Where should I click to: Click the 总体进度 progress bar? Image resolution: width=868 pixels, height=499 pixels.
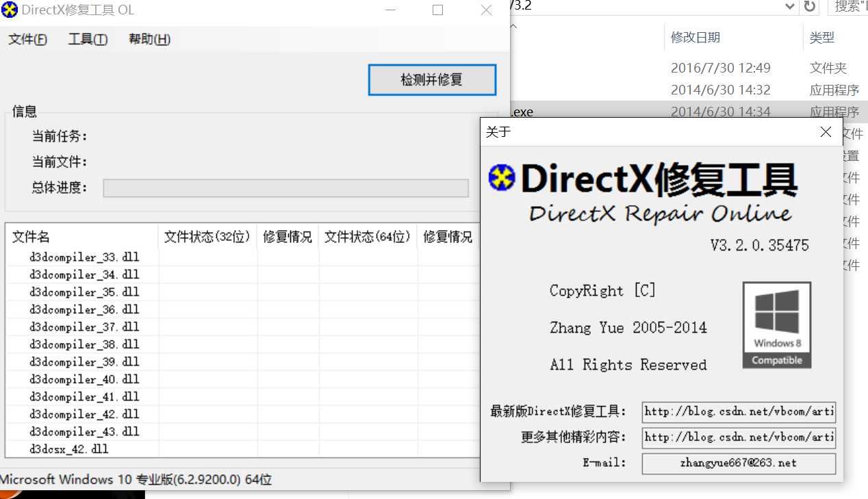[x=285, y=188]
